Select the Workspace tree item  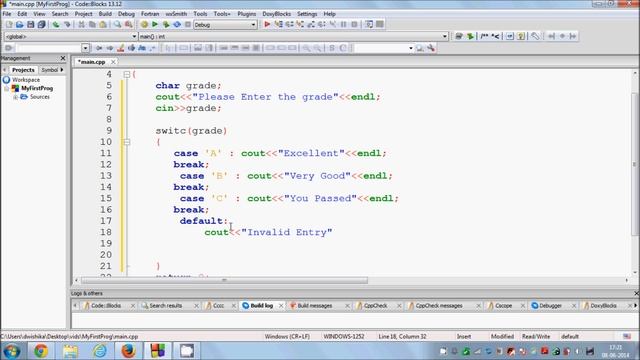coord(26,80)
